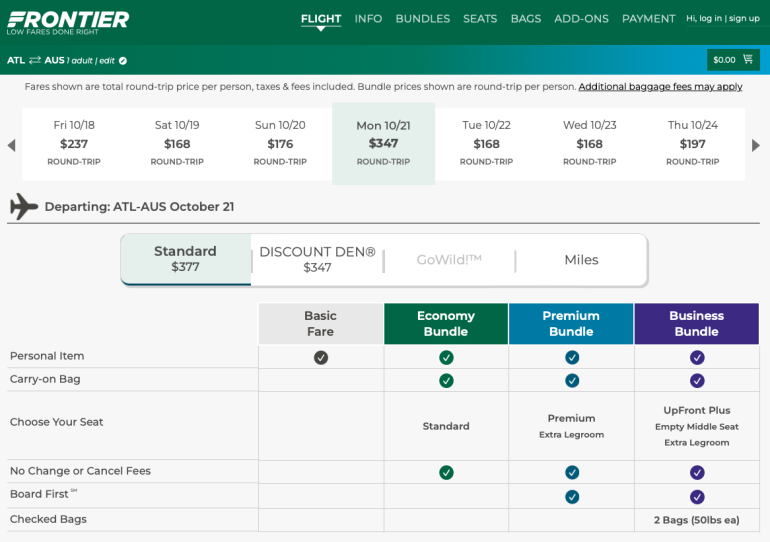Open the BUNDLES step in navigation
770x542 pixels.
(x=422, y=19)
